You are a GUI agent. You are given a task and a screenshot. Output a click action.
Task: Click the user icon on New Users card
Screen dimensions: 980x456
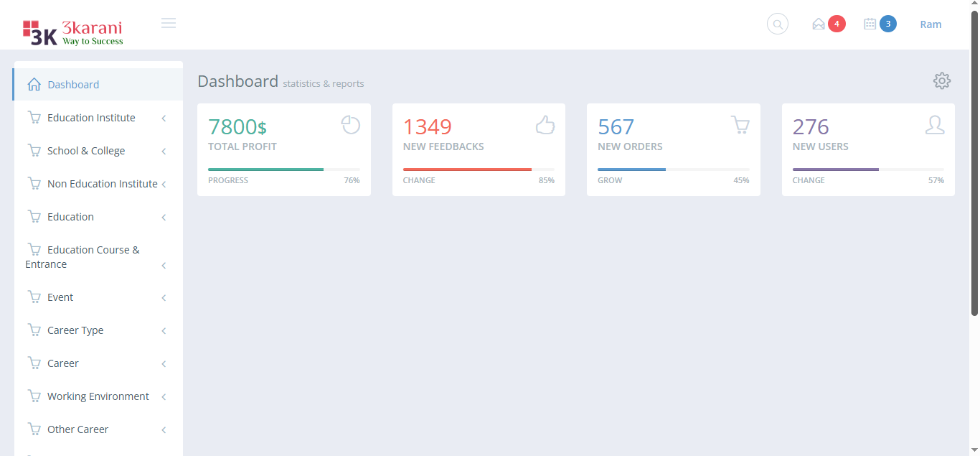point(935,125)
